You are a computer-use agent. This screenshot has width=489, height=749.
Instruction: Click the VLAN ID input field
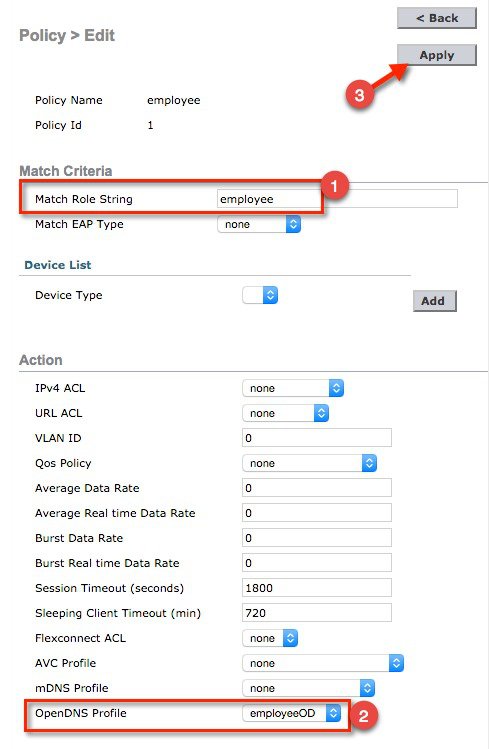(317, 438)
